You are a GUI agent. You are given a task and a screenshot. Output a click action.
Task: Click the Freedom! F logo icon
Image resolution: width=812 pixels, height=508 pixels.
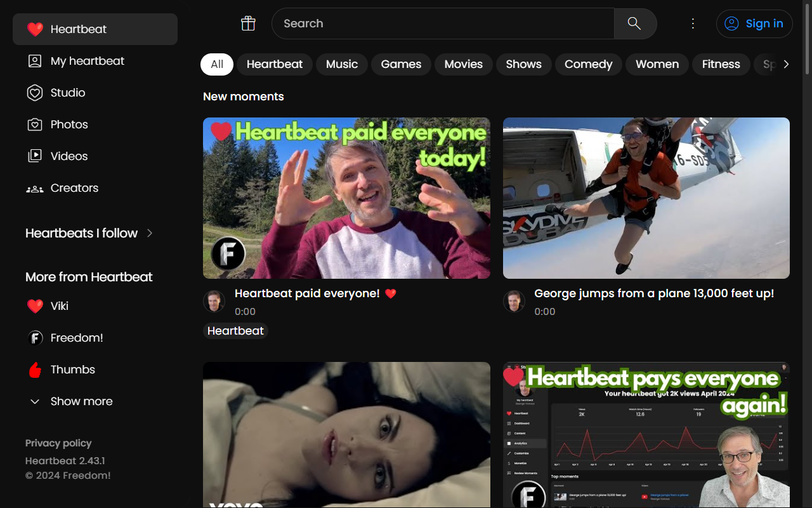pos(35,338)
